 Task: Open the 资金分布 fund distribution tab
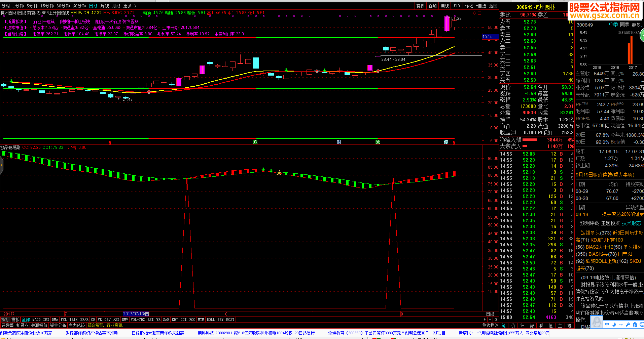(x=58, y=325)
